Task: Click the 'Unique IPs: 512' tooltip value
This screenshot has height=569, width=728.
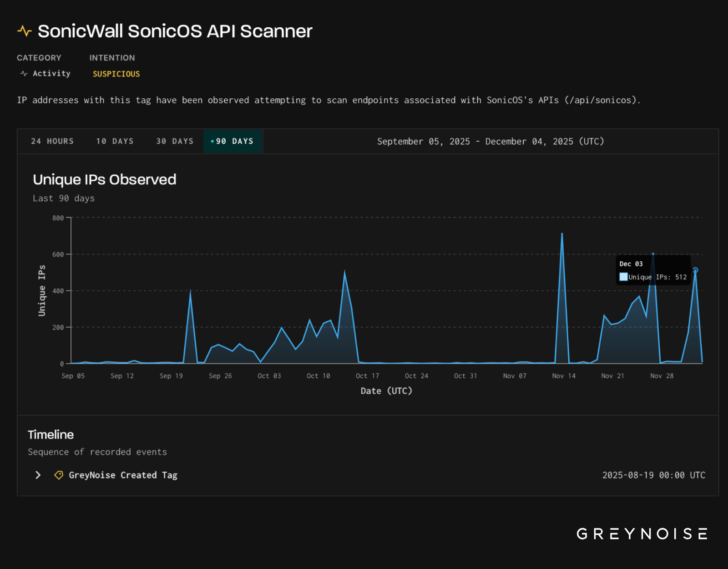Action: (657, 277)
